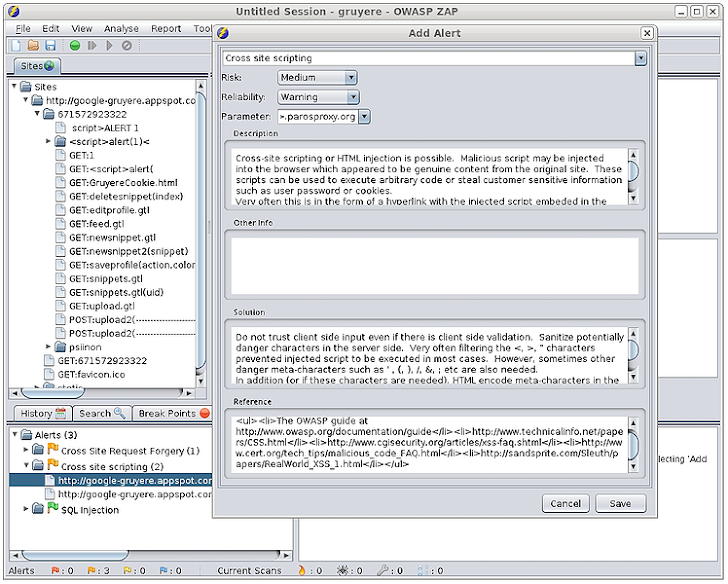Click inside the Other Info text area

[x=435, y=266]
